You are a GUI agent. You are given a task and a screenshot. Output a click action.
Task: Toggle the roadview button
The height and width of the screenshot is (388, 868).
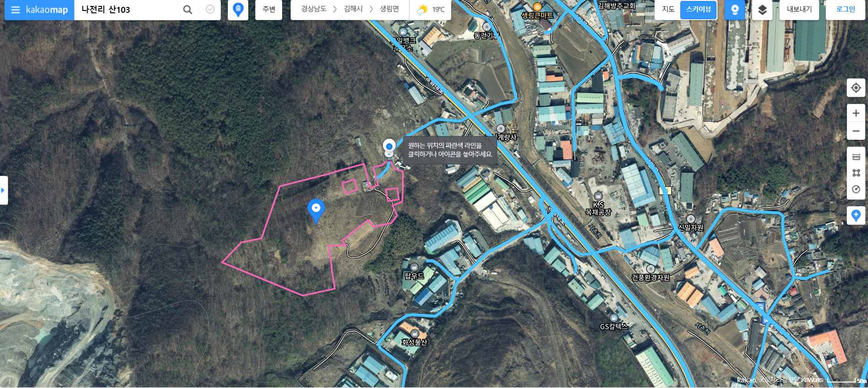point(735,10)
